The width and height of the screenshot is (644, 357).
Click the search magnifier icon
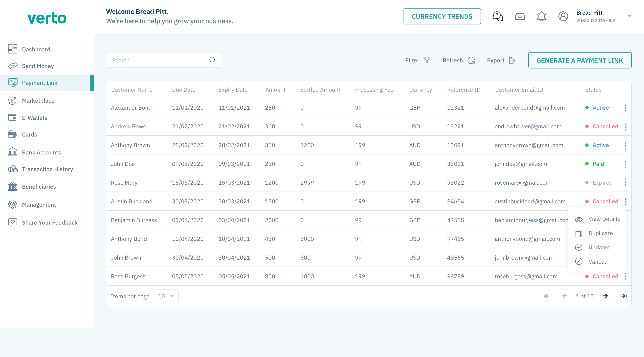coord(213,60)
